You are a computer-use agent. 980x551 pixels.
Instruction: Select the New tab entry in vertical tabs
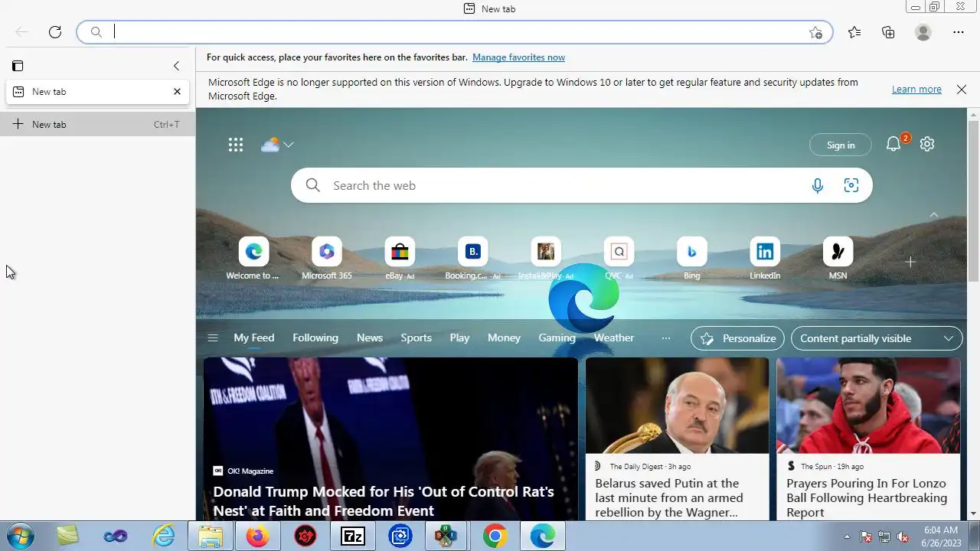click(x=97, y=92)
